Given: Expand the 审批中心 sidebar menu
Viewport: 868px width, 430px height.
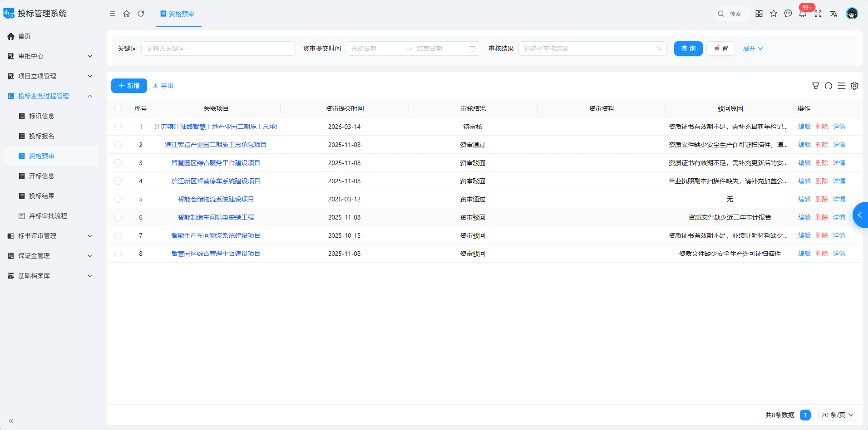Looking at the screenshot, I should click(x=50, y=56).
